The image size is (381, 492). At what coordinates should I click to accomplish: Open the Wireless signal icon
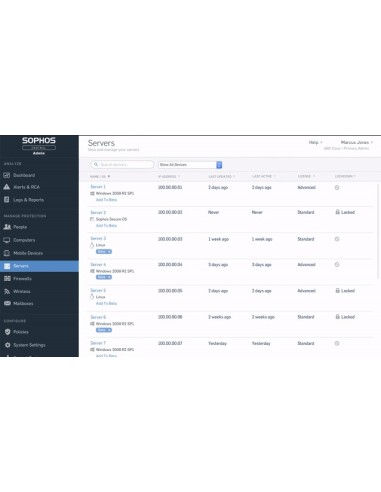(7, 291)
